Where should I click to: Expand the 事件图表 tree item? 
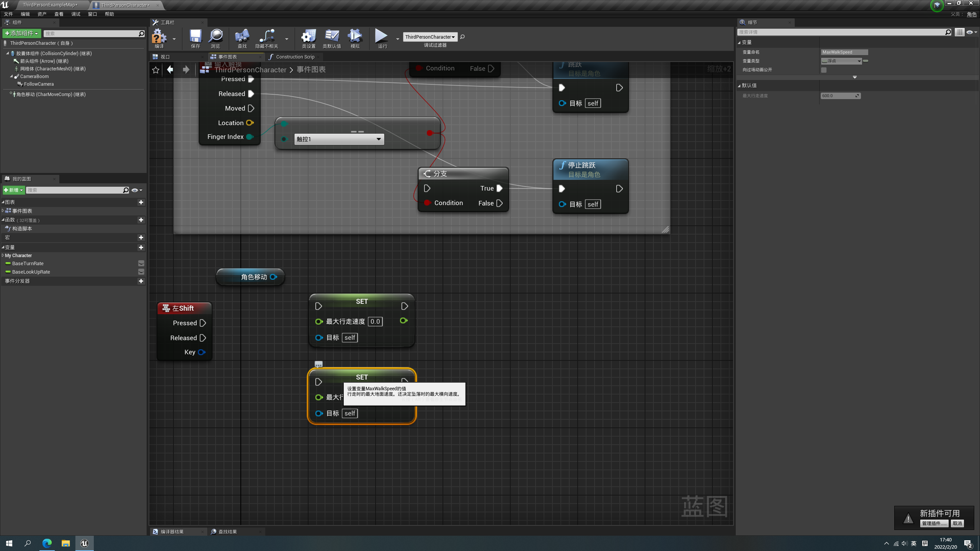pos(3,211)
